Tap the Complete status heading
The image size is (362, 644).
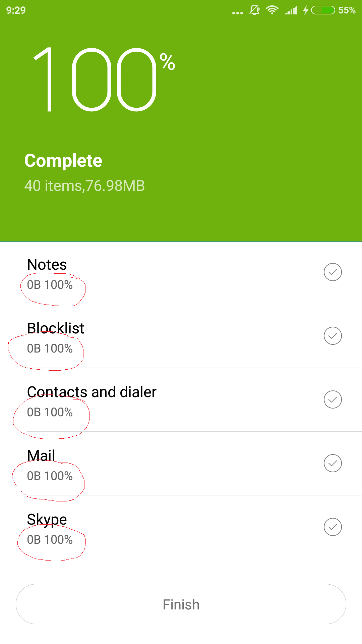pos(63,160)
